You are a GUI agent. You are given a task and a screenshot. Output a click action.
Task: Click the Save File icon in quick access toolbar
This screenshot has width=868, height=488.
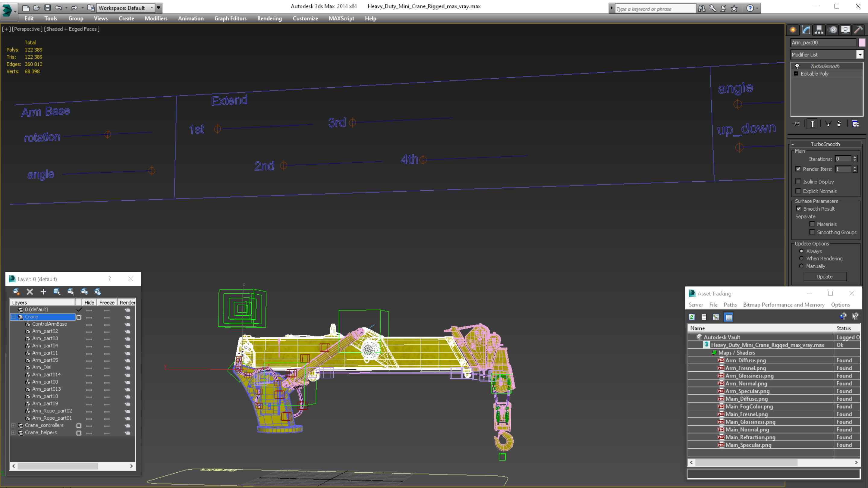[48, 8]
